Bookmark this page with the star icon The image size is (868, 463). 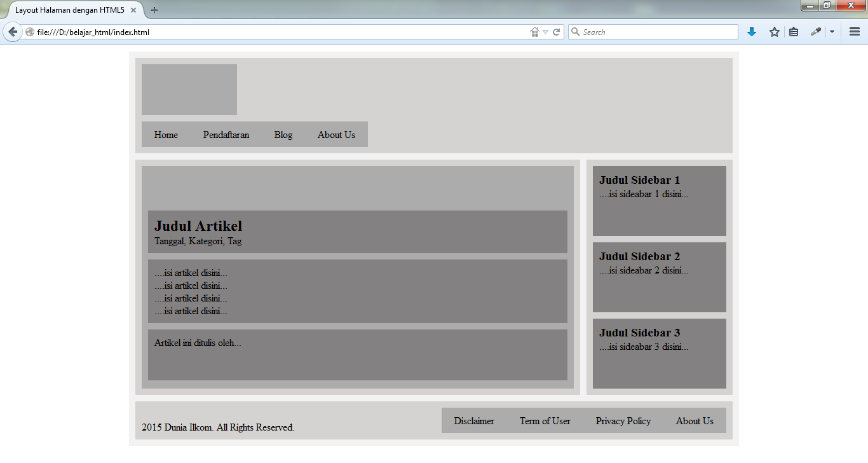[774, 32]
